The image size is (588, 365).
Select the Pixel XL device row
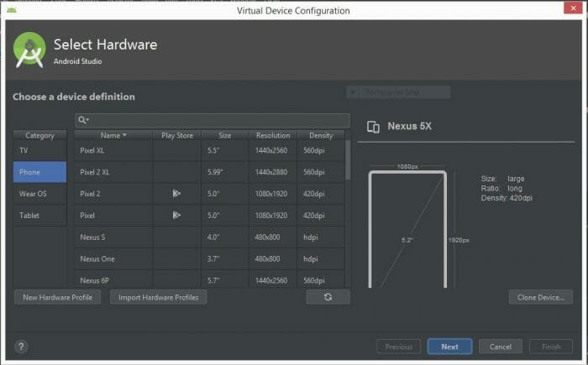point(209,151)
